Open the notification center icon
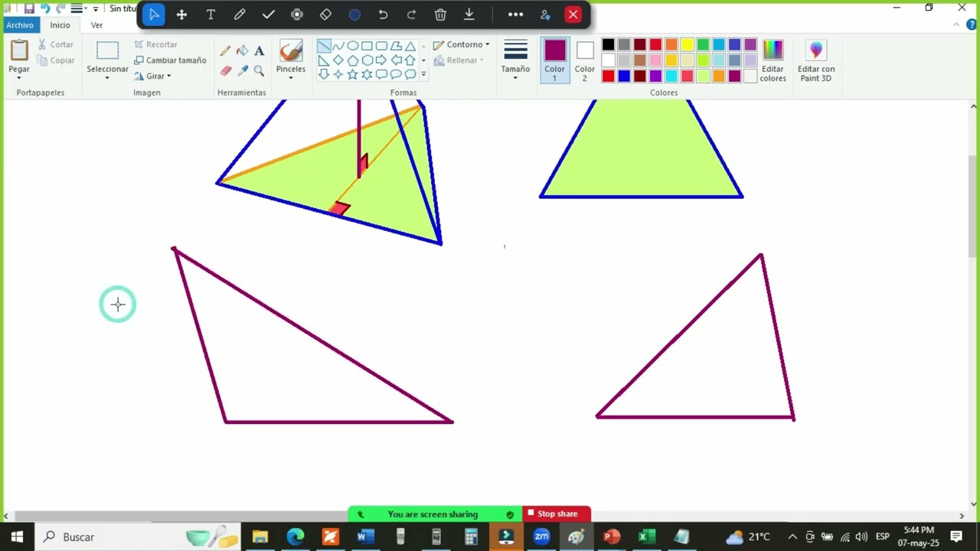The width and height of the screenshot is (980, 551). coord(956,537)
